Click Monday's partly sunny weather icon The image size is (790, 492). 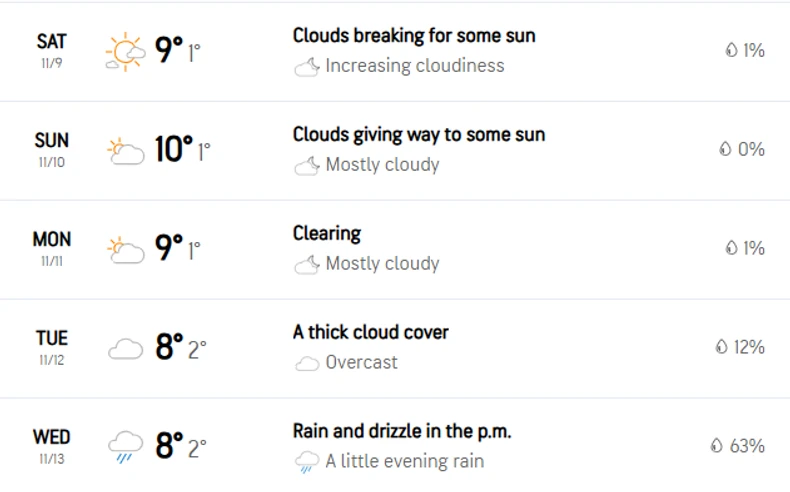point(125,249)
